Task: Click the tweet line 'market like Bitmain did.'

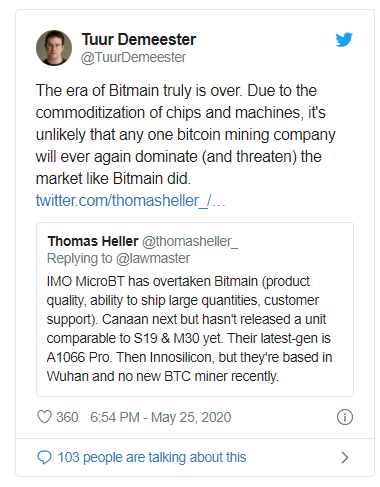Action: [113, 178]
